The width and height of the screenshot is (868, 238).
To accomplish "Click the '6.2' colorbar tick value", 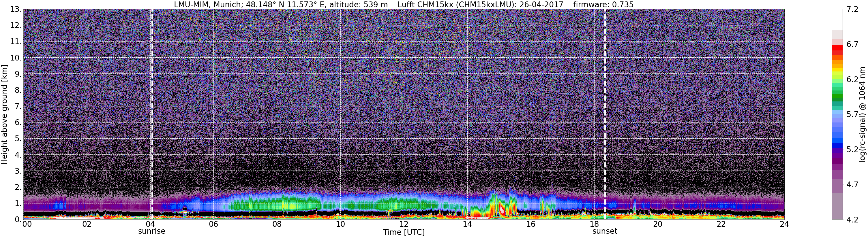I will (852, 80).
